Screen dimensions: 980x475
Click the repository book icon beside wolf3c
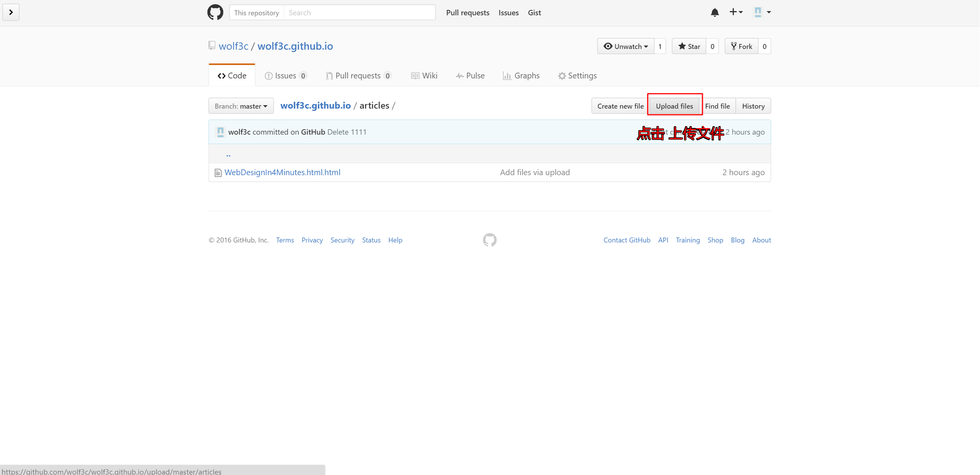(x=212, y=46)
